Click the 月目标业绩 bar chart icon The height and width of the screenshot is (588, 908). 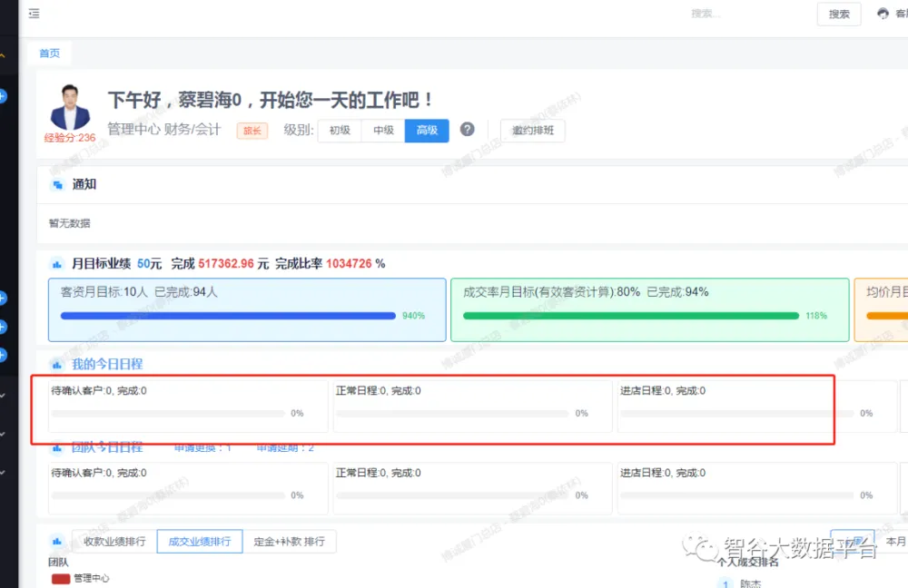point(57,264)
